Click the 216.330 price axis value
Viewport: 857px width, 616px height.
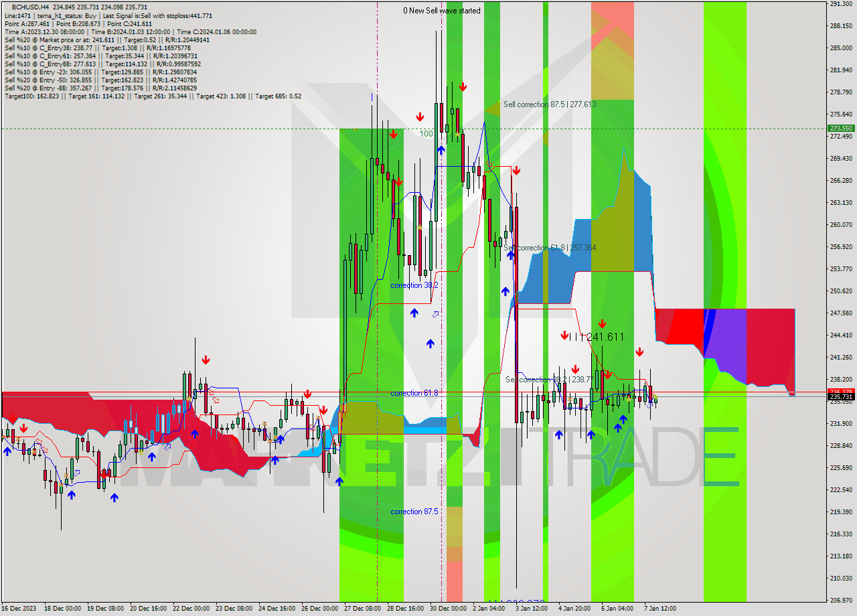coord(841,534)
